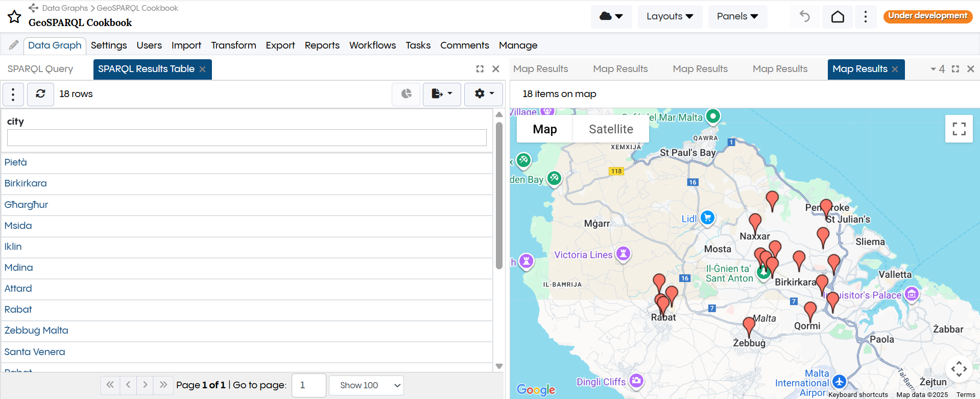Click the city column filter field
The image size is (980, 399).
[247, 138]
